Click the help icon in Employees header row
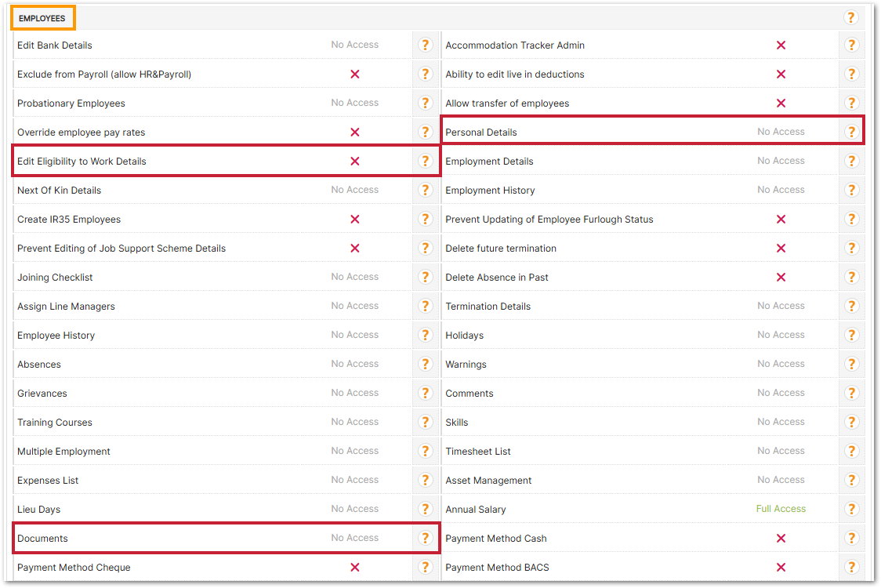This screenshot has width=881, height=588. click(x=851, y=17)
